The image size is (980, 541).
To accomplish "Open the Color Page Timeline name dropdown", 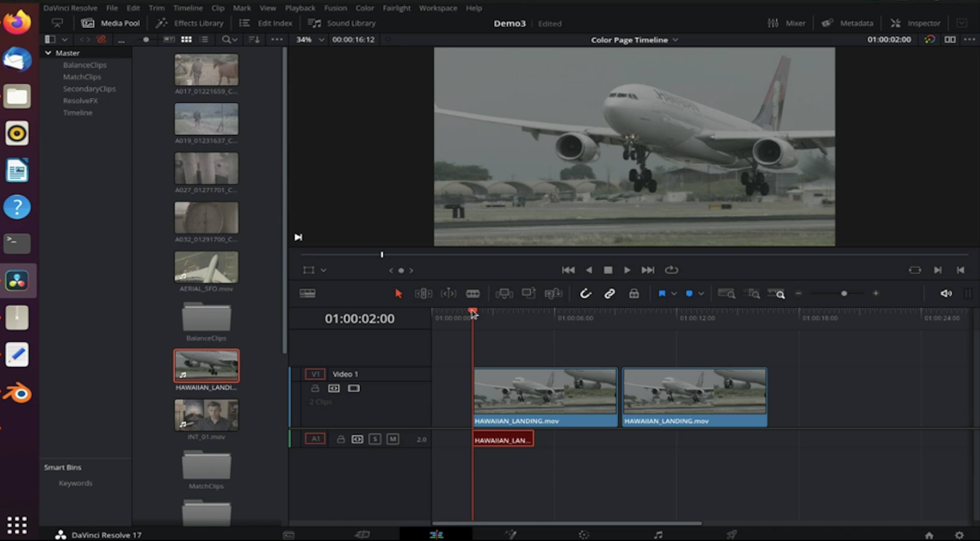I will tap(675, 40).
